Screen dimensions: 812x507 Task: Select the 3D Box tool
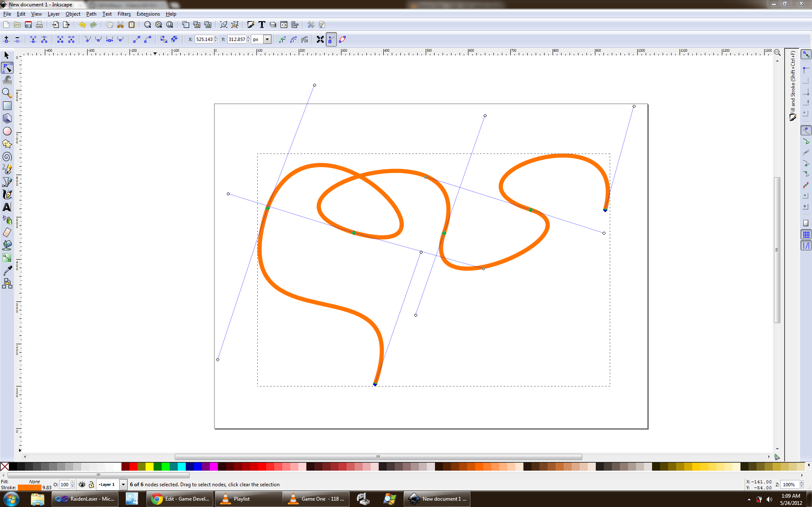point(7,118)
